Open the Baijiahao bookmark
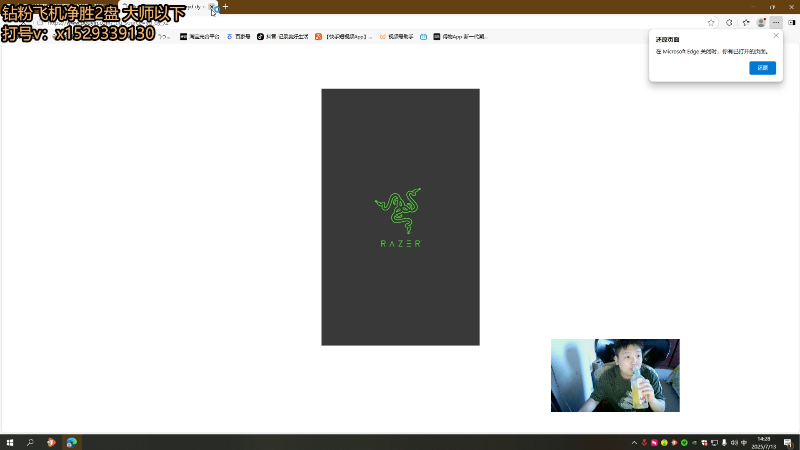The image size is (800, 450). point(238,37)
